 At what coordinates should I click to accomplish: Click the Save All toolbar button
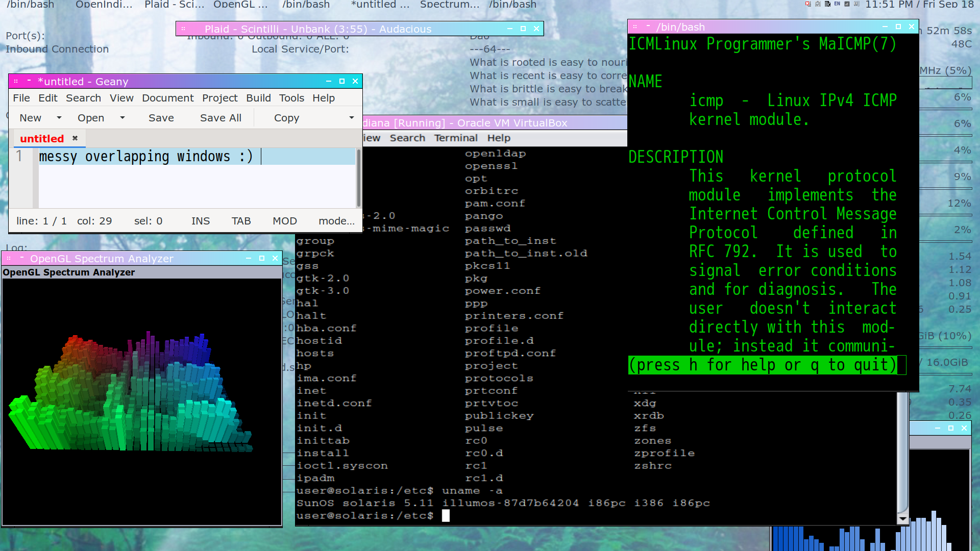[220, 118]
